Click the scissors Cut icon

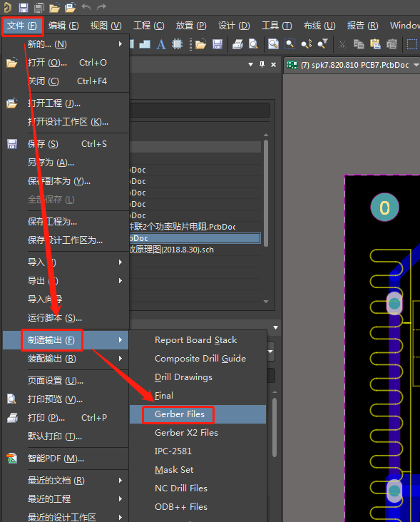click(342, 44)
